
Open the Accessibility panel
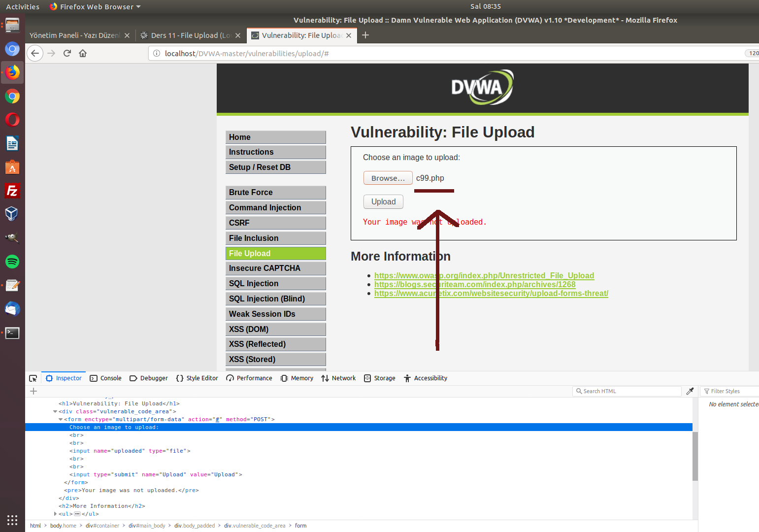click(x=426, y=378)
